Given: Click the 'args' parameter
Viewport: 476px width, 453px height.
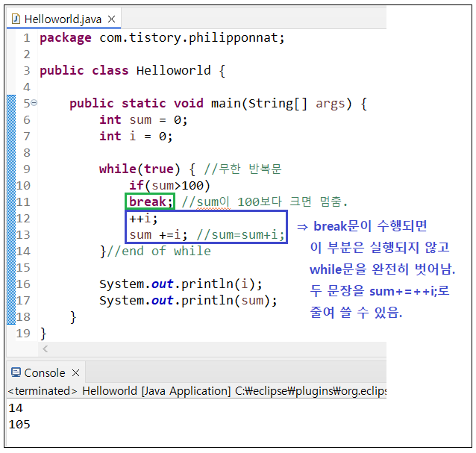Looking at the screenshot, I should [x=331, y=104].
